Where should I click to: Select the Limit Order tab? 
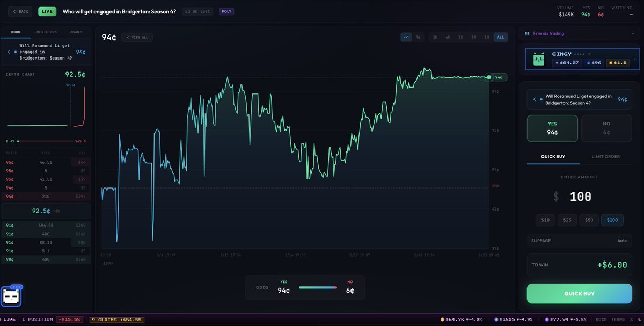click(x=605, y=157)
